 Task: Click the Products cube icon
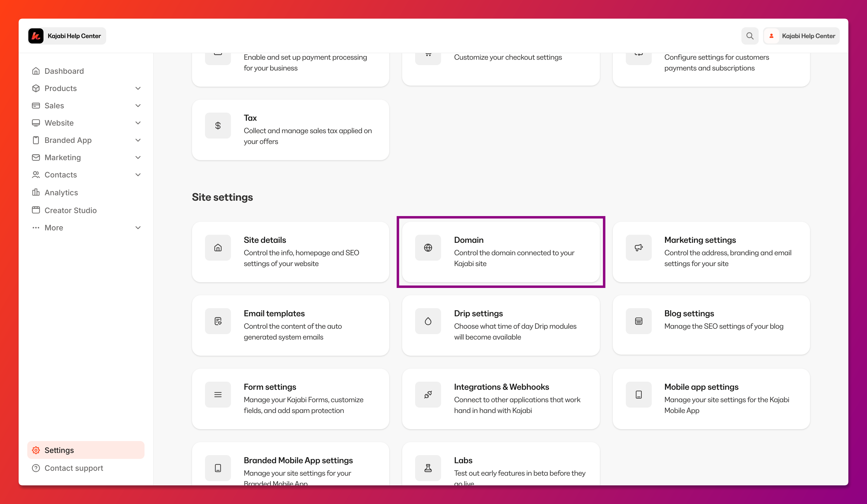pyautogui.click(x=36, y=88)
